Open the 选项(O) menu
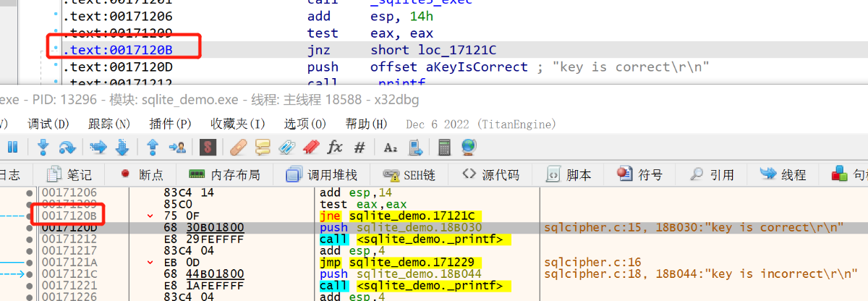Viewport: 868px width, 301px height. (305, 124)
